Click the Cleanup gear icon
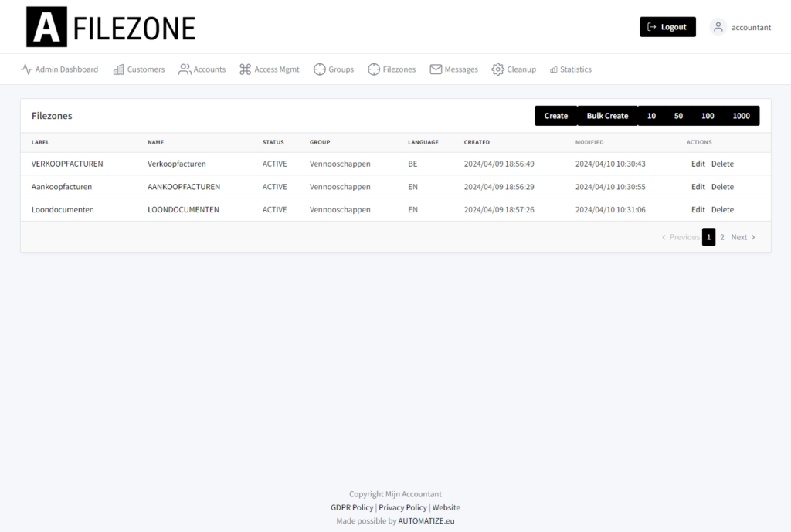The width and height of the screenshot is (791, 532). pos(498,69)
